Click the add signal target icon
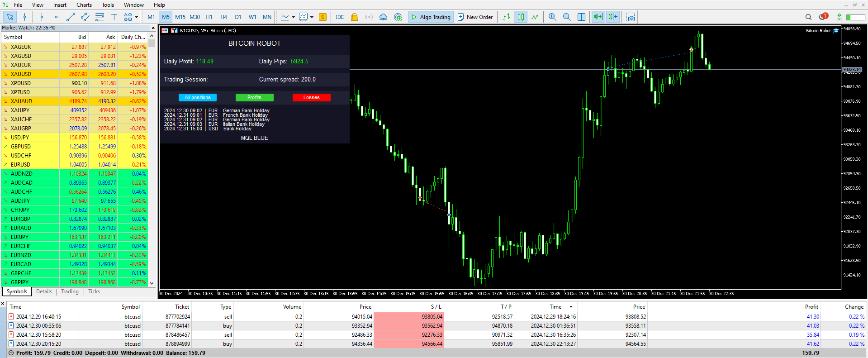This screenshot has width=868, height=358. tap(398, 17)
